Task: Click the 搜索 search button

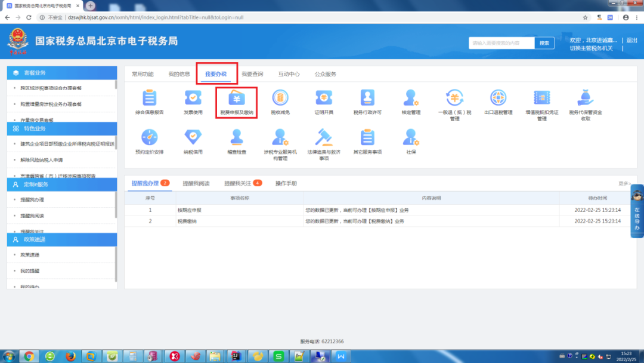Action: [x=544, y=43]
